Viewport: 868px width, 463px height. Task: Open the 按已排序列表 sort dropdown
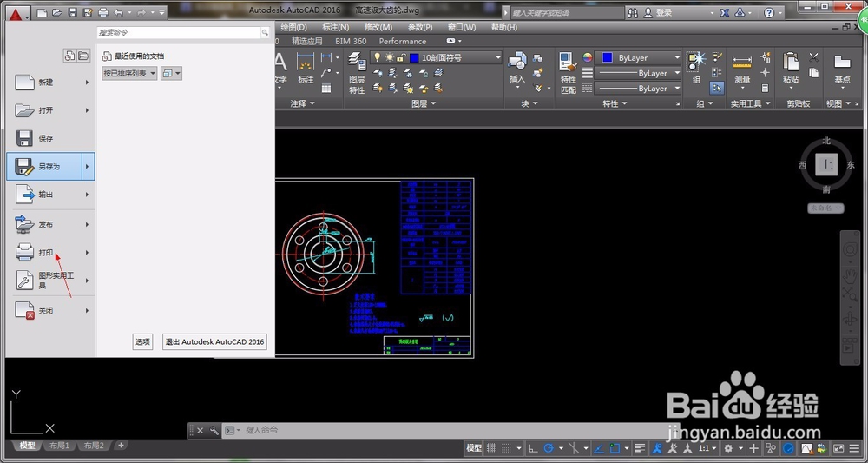tap(130, 73)
